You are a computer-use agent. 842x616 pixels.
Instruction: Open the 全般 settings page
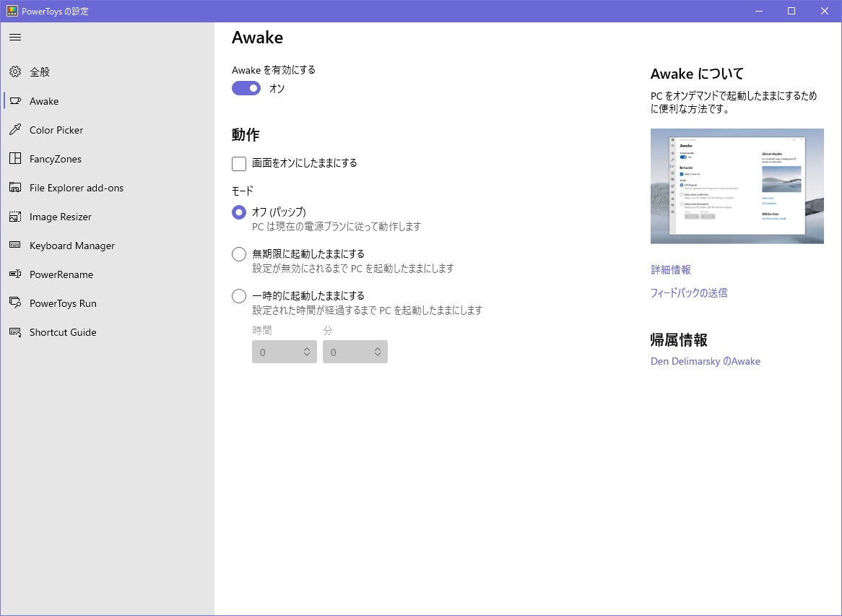tap(108, 71)
